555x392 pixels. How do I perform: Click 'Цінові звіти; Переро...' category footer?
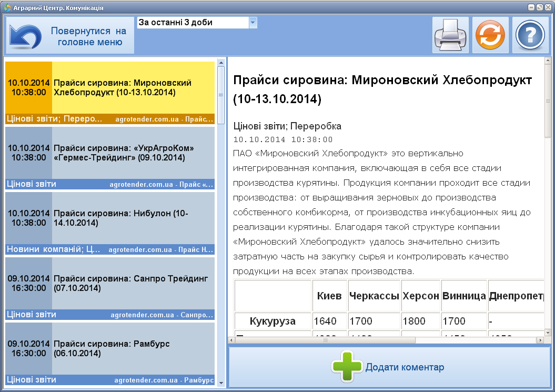point(55,118)
